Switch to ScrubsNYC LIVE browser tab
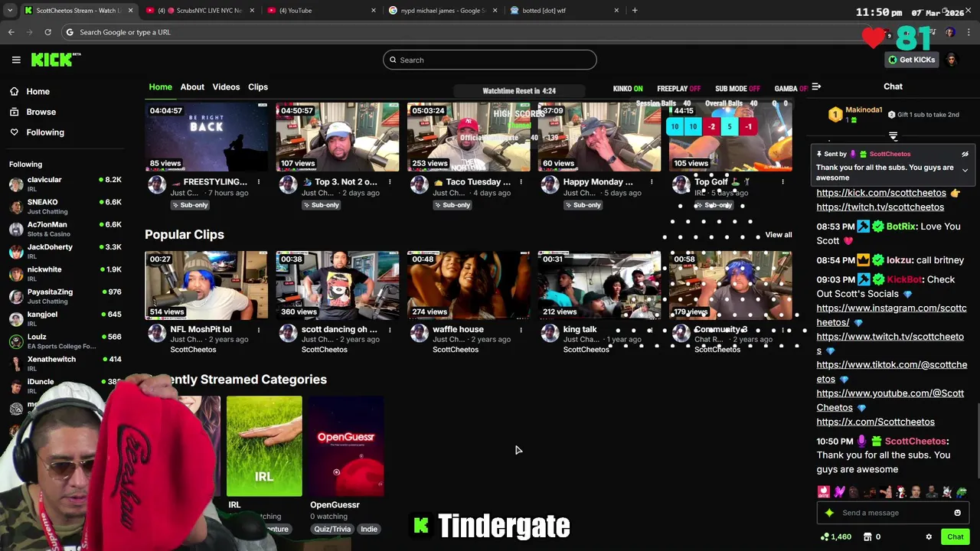The image size is (980, 551). pyautogui.click(x=201, y=11)
